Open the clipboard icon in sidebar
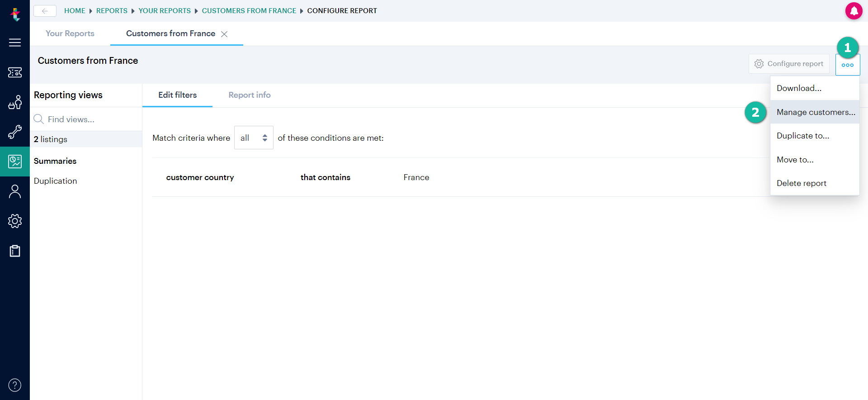This screenshot has width=868, height=400. [15, 251]
